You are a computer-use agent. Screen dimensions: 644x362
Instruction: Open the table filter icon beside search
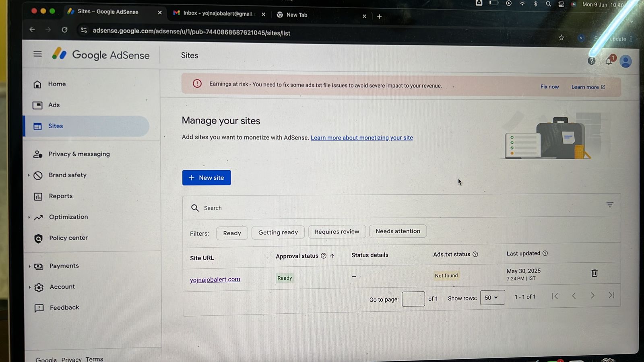coord(610,205)
